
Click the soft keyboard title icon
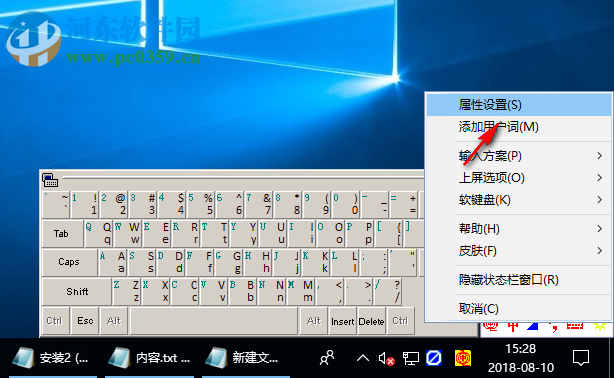coord(50,180)
